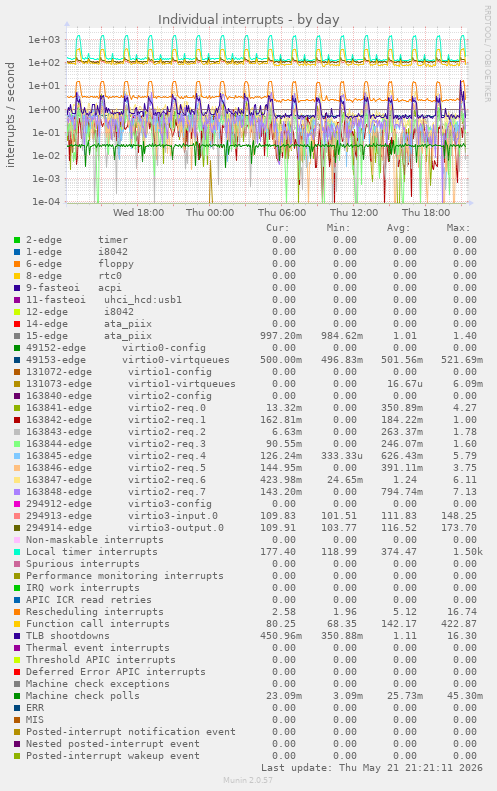Click the 'Max:' column header
Viewport: 497px width, 791px height.
[x=458, y=228]
